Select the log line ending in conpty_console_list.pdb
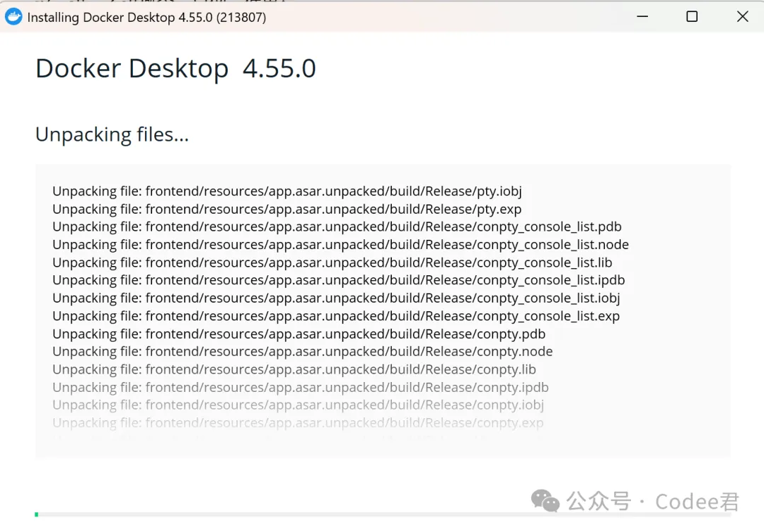The width and height of the screenshot is (764, 532). 337,227
